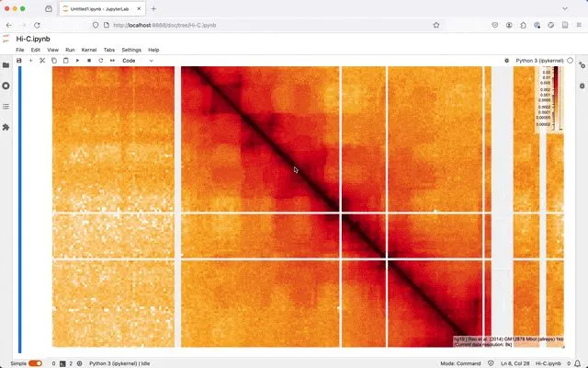This screenshot has height=368, width=588.
Task: Click the Python 3 (ipykernel) kernel name button
Action: (539, 61)
